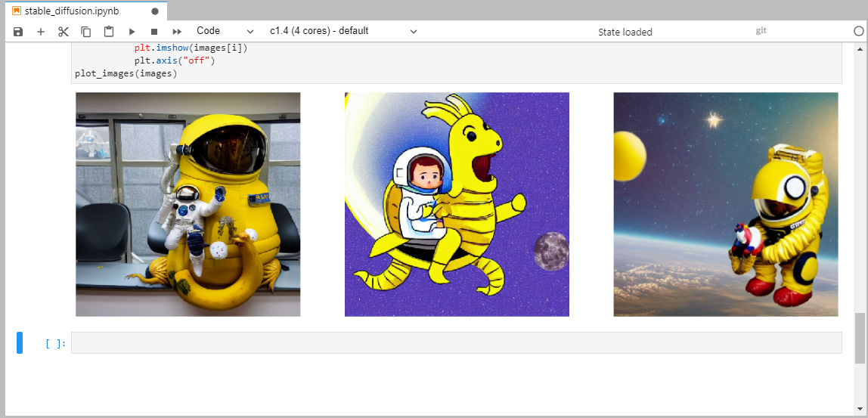Screen dimensions: 868x418
Task: Insert a new cell with plus icon
Action: (x=41, y=32)
